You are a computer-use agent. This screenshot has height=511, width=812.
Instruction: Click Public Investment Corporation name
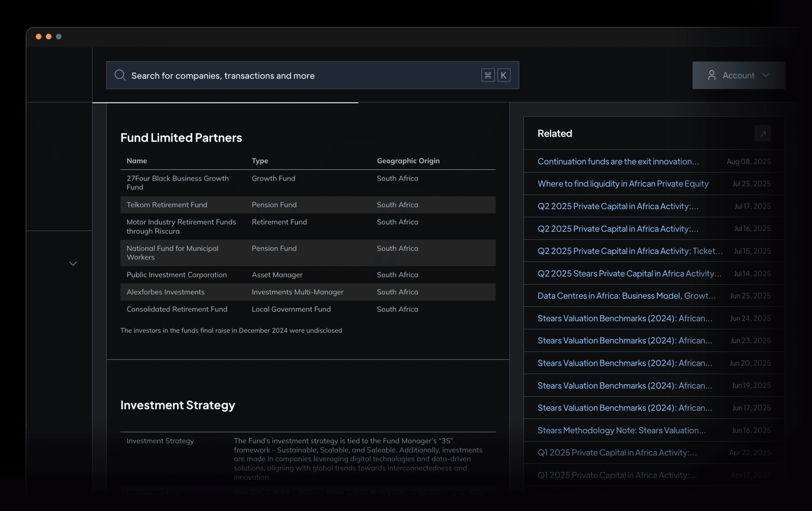[177, 275]
